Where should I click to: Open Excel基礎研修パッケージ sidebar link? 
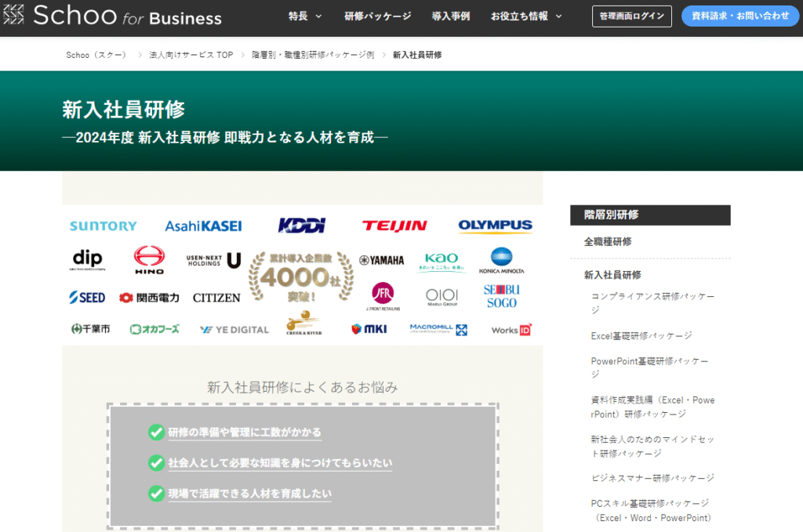[x=641, y=335]
